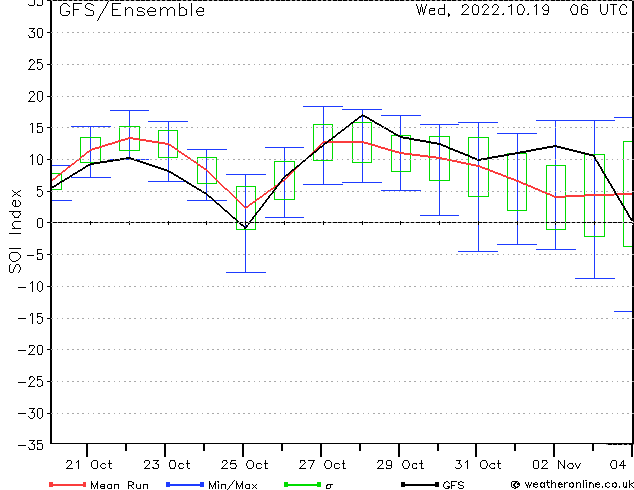The image size is (634, 490).
Task: Click the 21 Oct axis label
Action: [89, 465]
